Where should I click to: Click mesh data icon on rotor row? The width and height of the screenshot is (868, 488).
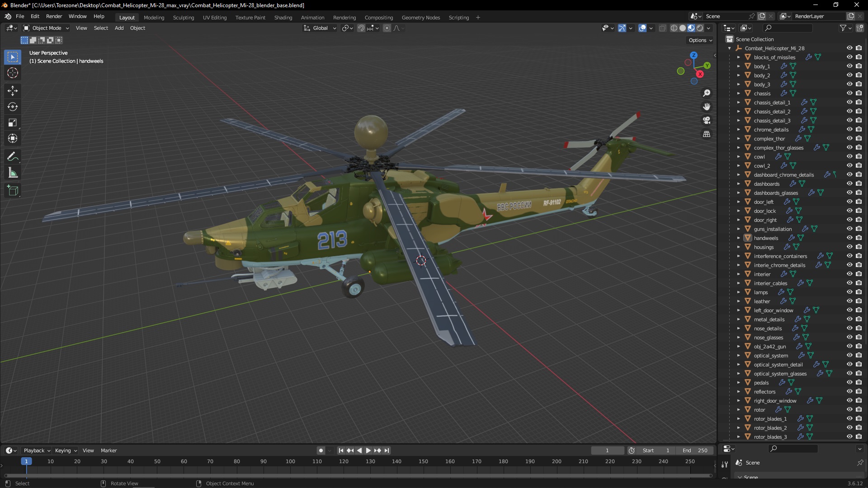click(788, 409)
